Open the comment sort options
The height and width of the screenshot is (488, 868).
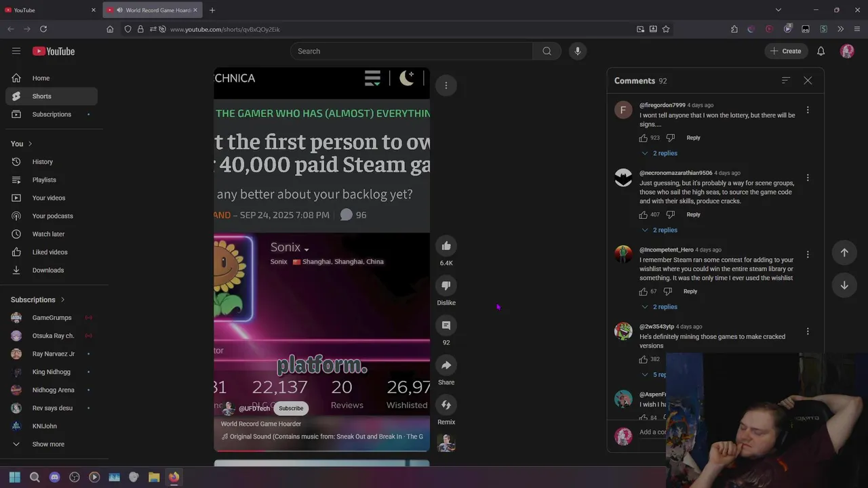(786, 81)
